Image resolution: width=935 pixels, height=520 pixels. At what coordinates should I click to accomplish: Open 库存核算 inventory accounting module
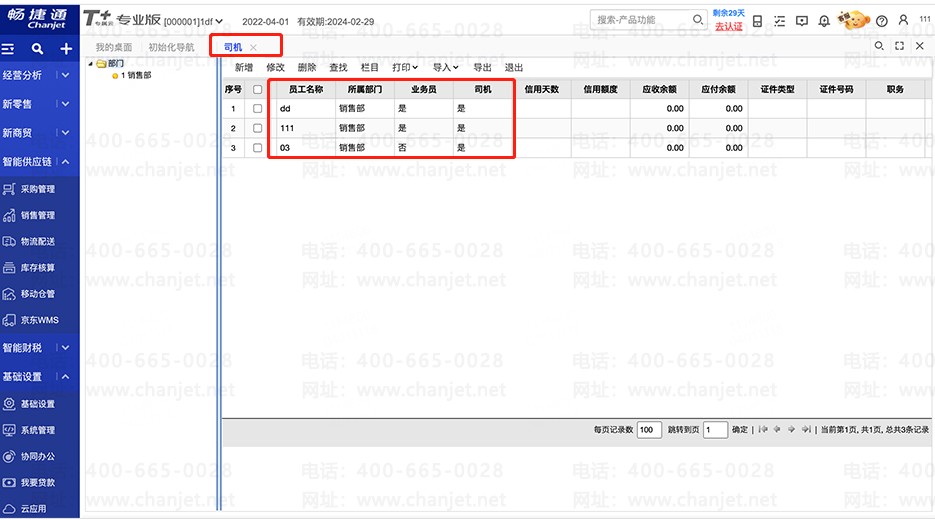29,268
